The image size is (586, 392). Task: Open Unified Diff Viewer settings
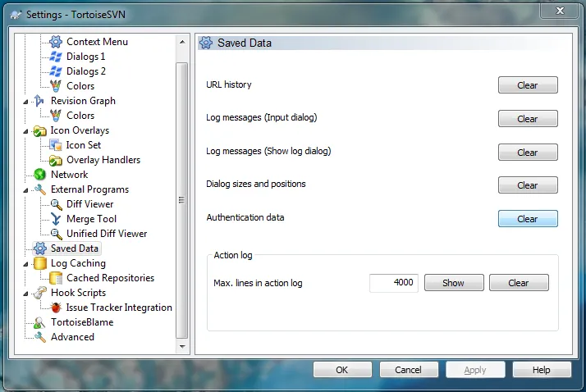click(x=107, y=234)
